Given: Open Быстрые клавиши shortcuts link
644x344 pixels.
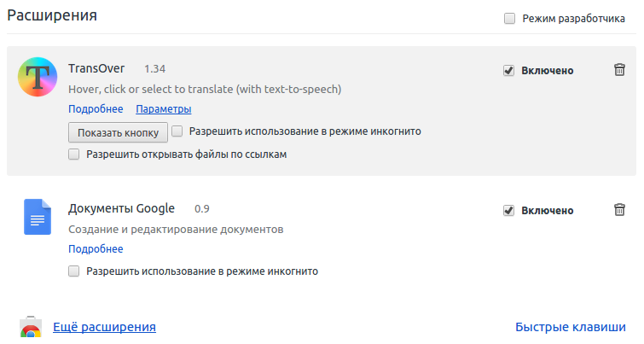Looking at the screenshot, I should [571, 327].
